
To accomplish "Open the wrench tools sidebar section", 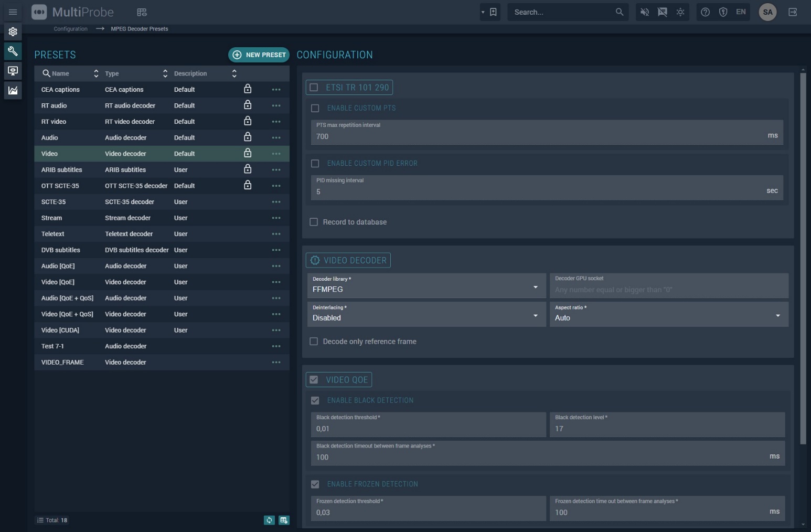I will click(13, 51).
